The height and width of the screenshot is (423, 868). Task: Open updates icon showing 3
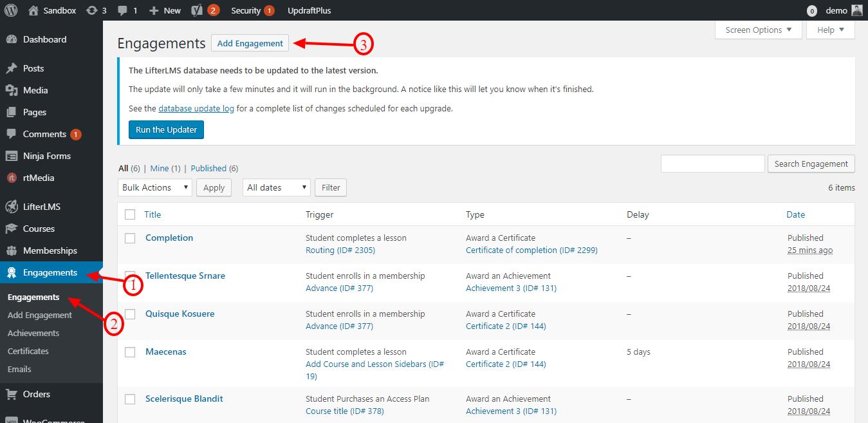click(x=91, y=10)
